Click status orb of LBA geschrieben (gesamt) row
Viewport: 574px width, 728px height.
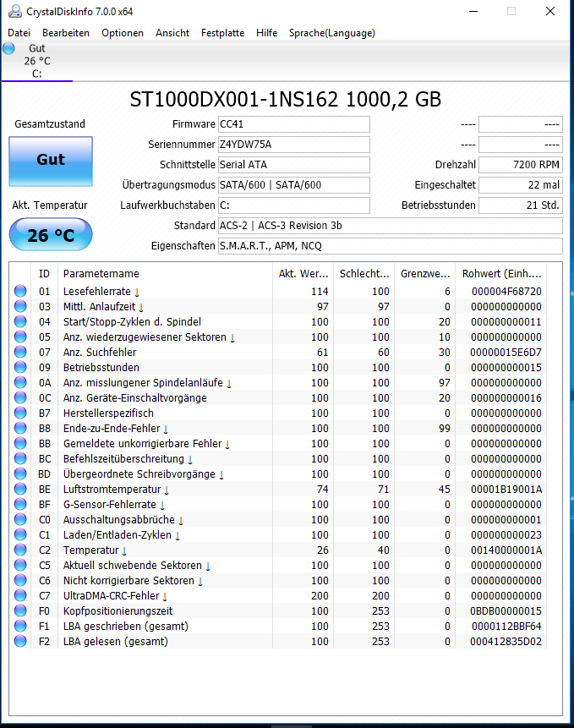point(20,627)
